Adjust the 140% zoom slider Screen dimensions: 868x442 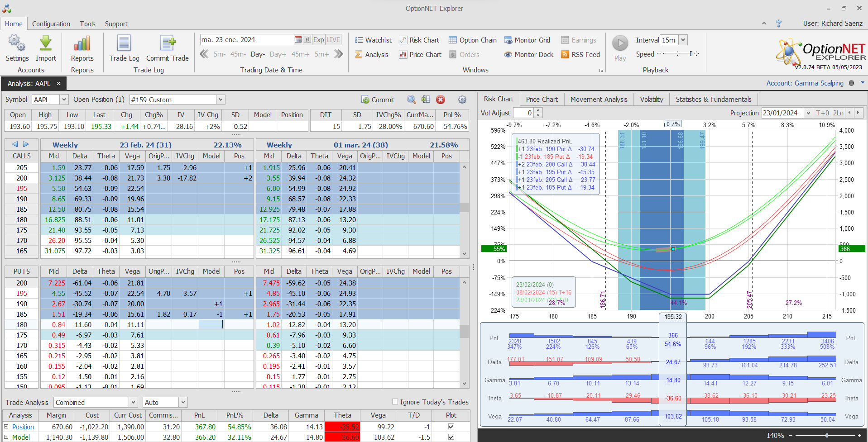coord(826,435)
